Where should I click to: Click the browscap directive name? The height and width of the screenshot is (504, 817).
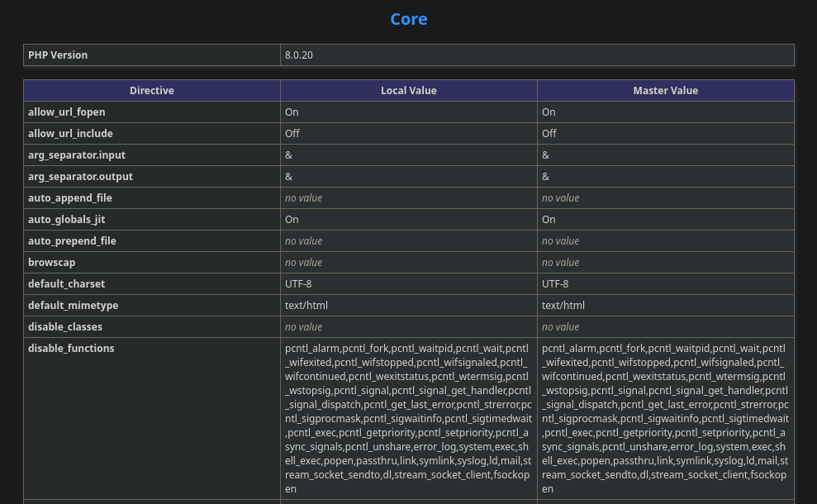click(52, 263)
